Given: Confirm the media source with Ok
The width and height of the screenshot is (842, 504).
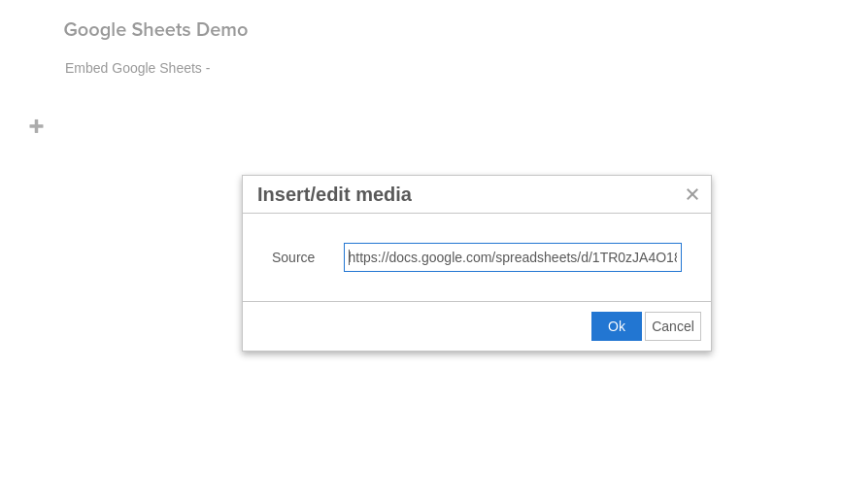Looking at the screenshot, I should pos(617,326).
